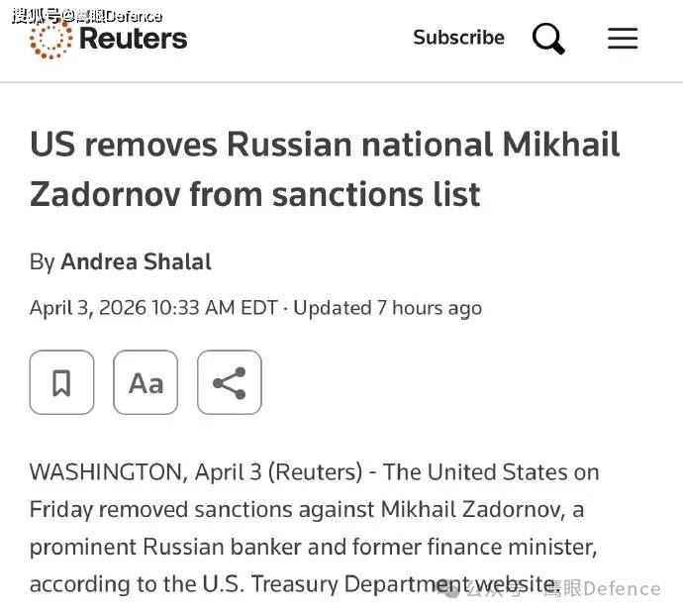Viewport: 683px width, 616px height.
Task: Click the bottom-right "鹰眼Defence" watermark text
Action: (x=602, y=589)
